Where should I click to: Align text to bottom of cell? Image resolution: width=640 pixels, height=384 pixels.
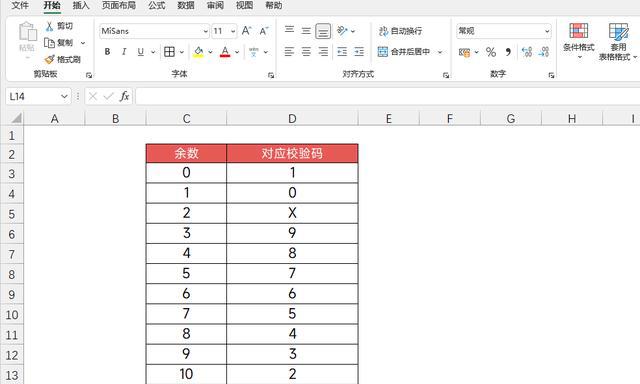323,31
